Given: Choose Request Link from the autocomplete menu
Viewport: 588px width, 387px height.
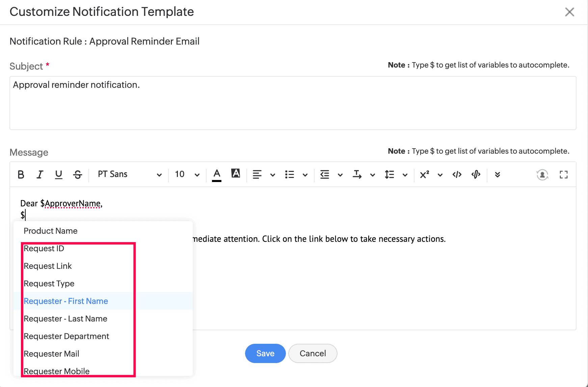Looking at the screenshot, I should pos(48,266).
